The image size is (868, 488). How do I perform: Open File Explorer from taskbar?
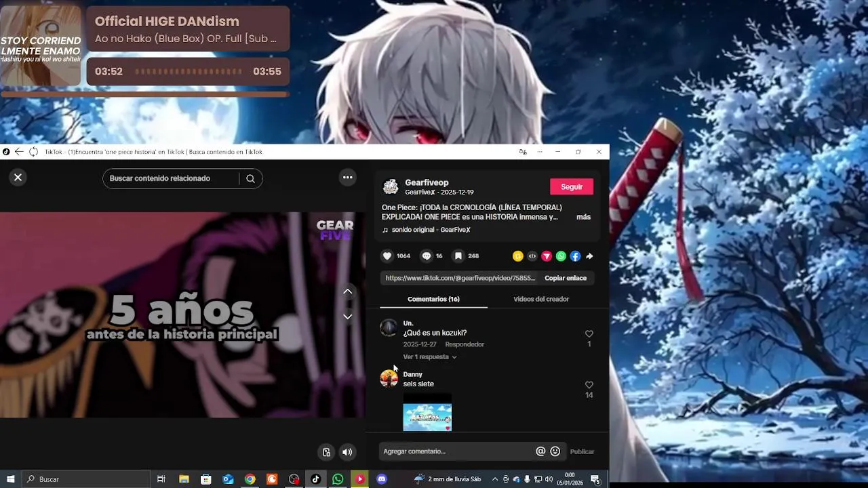(x=184, y=479)
